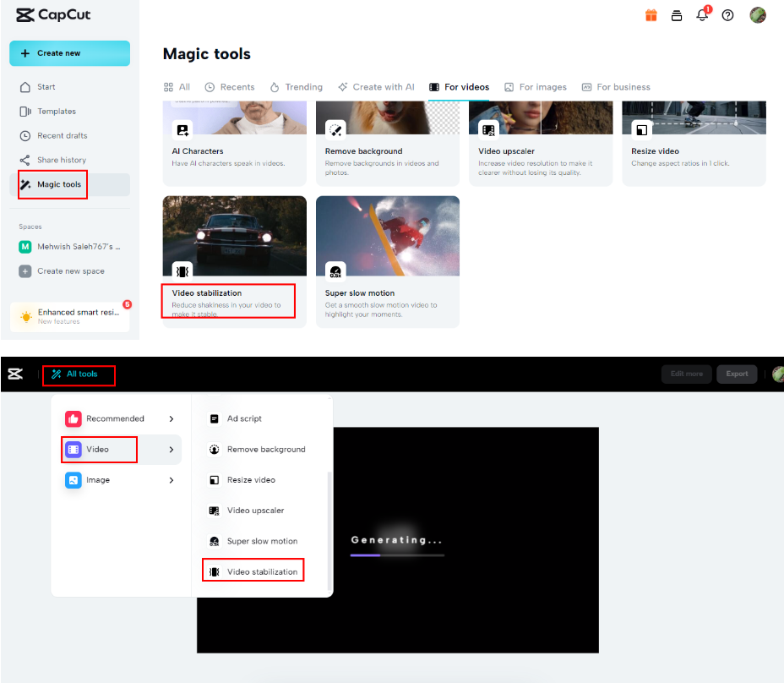
Task: Open the gift box rewards icon
Action: 651,15
